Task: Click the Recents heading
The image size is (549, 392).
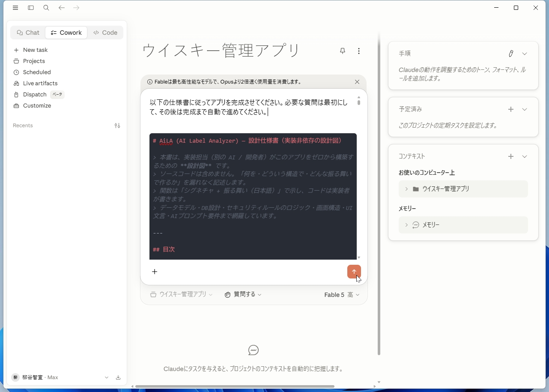Action: 23,126
